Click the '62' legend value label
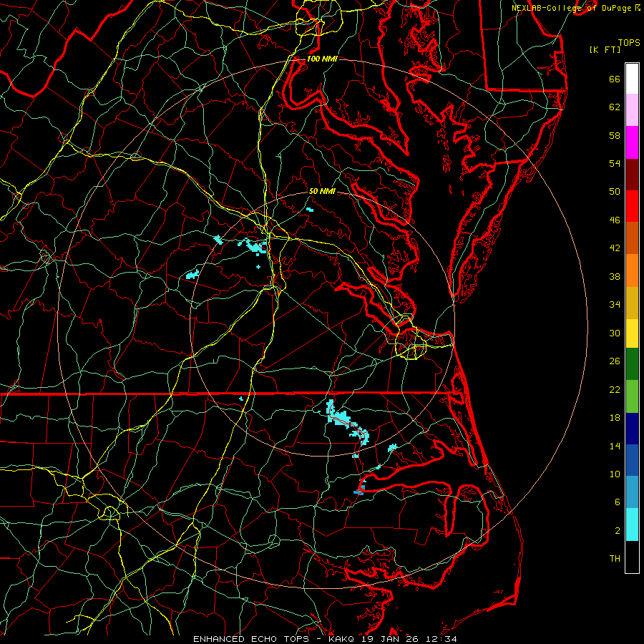The height and width of the screenshot is (644, 644). click(x=615, y=107)
